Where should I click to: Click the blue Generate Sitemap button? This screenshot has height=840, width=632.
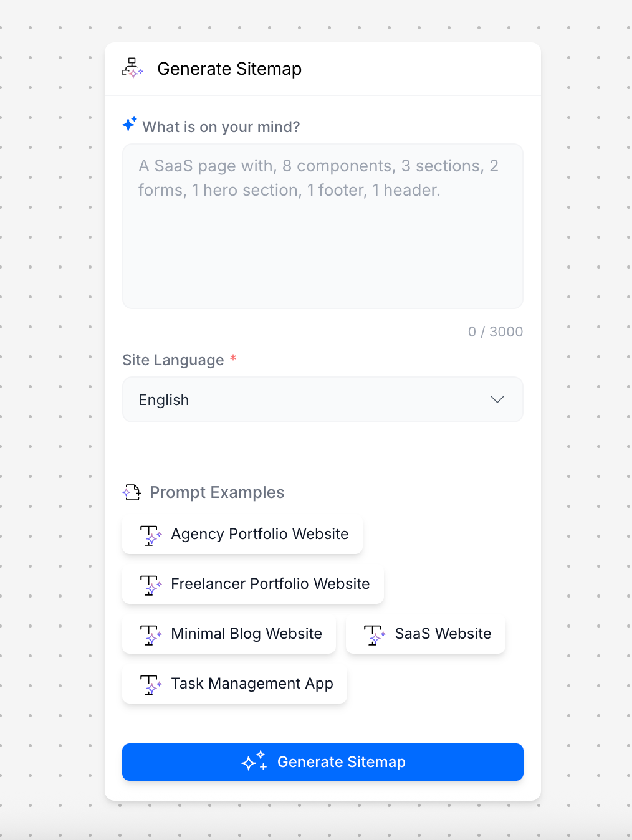323,762
